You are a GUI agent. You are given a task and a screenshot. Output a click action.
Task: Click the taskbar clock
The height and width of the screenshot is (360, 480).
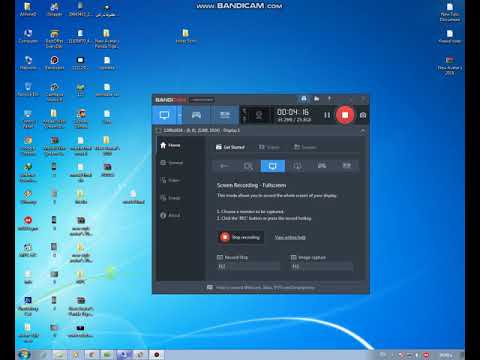click(446, 355)
